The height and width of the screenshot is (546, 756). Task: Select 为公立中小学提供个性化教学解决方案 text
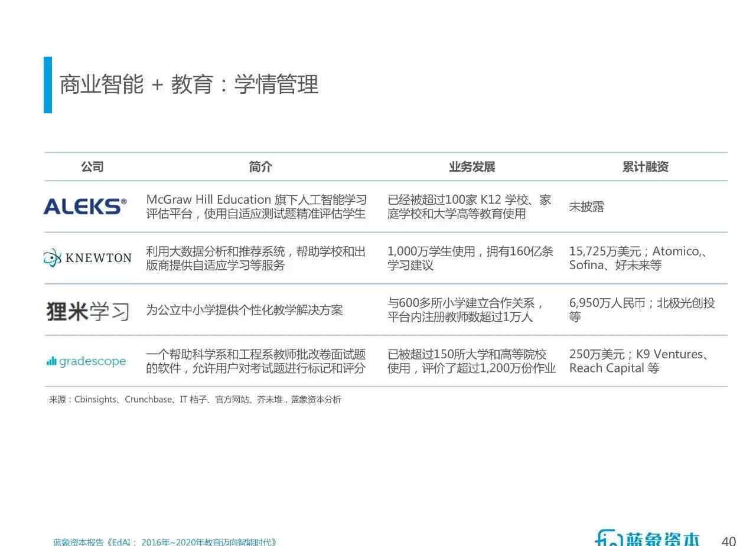coord(245,310)
